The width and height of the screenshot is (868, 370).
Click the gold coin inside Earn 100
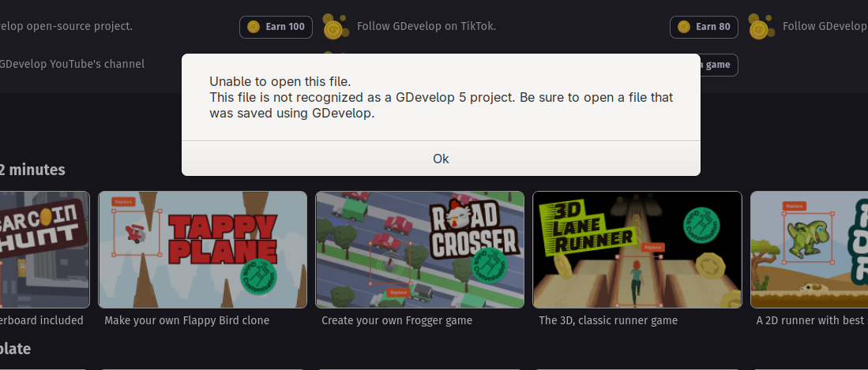point(254,27)
